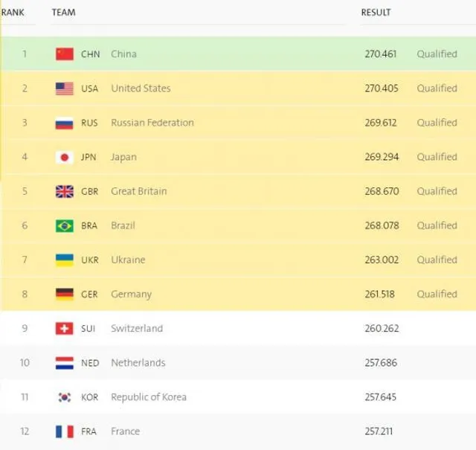The image size is (476, 450).
Task: Click the Ukraine flag icon
Action: (x=65, y=260)
